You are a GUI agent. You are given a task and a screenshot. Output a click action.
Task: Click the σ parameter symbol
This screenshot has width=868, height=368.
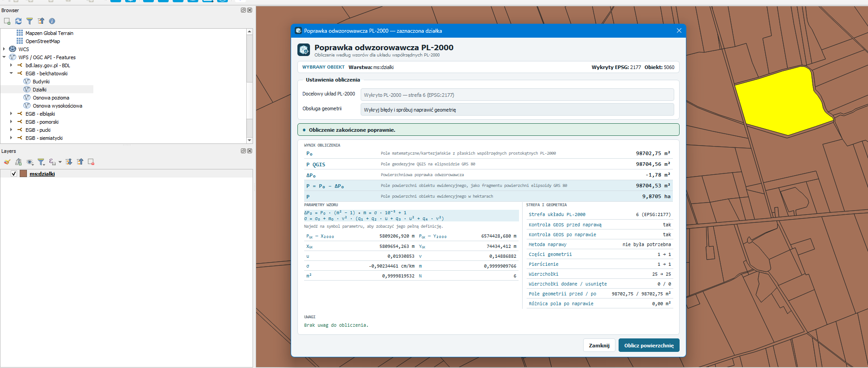[x=308, y=266]
